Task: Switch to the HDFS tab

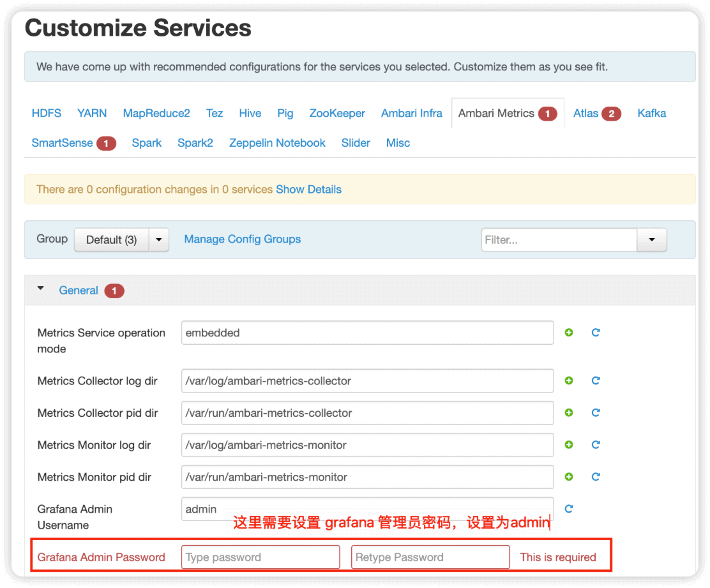Action: tap(47, 113)
